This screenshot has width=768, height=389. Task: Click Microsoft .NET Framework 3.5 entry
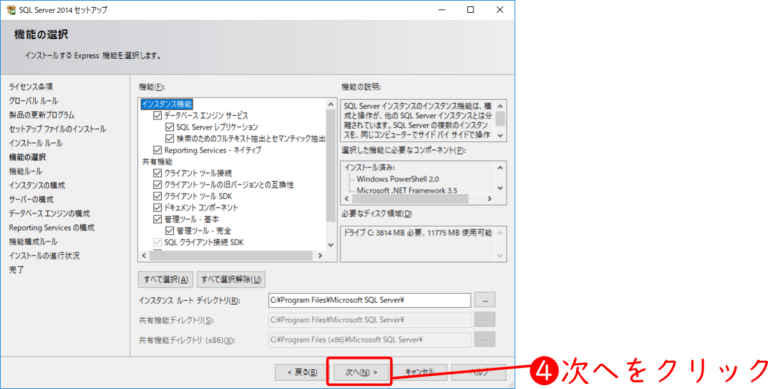(x=407, y=190)
